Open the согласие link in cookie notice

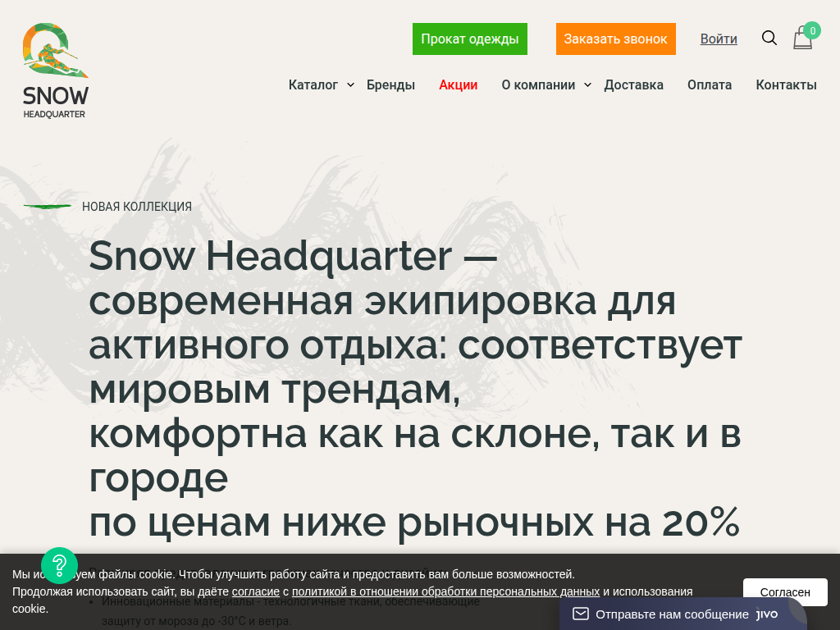[254, 591]
